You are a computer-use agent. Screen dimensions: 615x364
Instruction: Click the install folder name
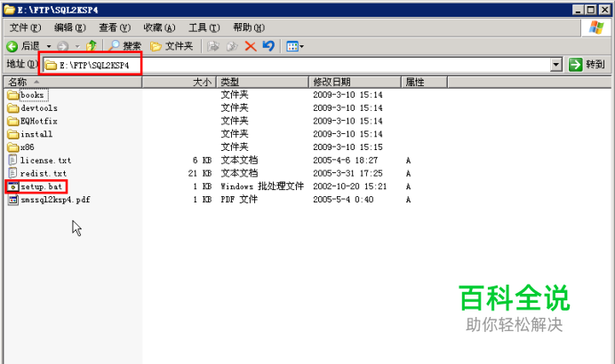point(36,134)
